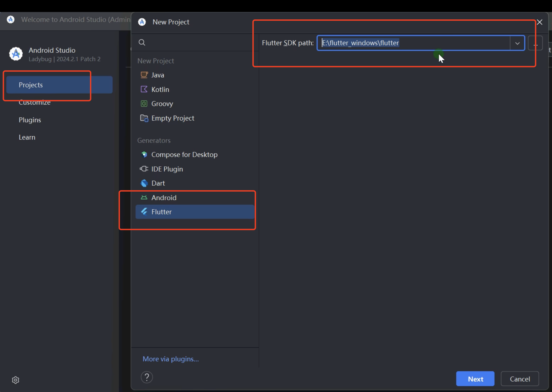Click the Android robot icon

coord(144,198)
